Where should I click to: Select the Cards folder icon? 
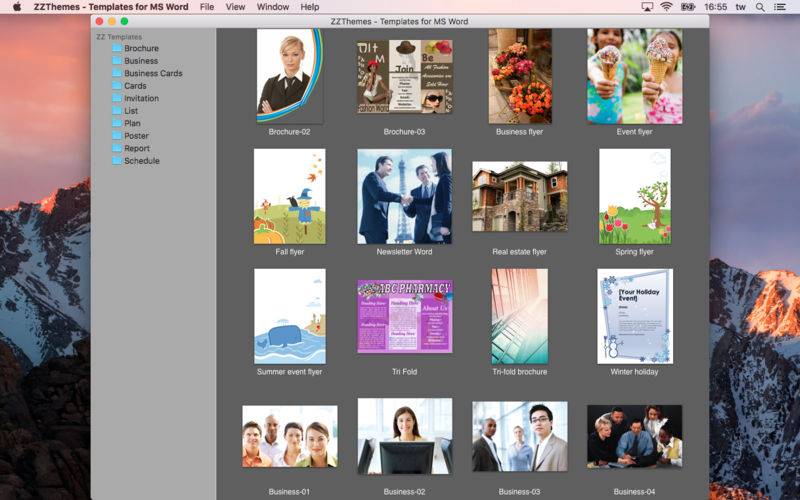[x=117, y=85]
